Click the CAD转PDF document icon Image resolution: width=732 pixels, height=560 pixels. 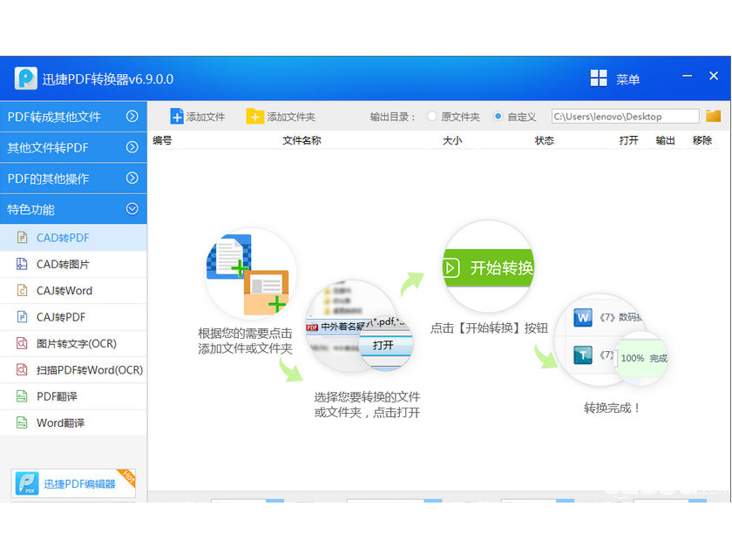pos(22,238)
